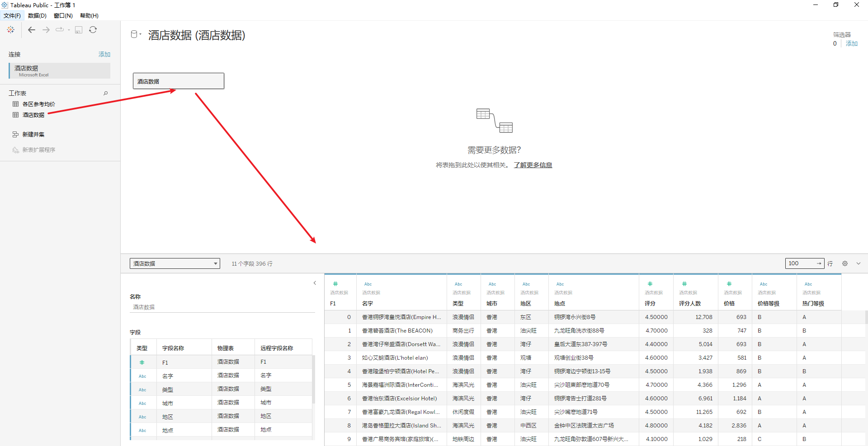868x446 pixels.
Task: Change the Abc type icon for 类型 column
Action: 458,284
